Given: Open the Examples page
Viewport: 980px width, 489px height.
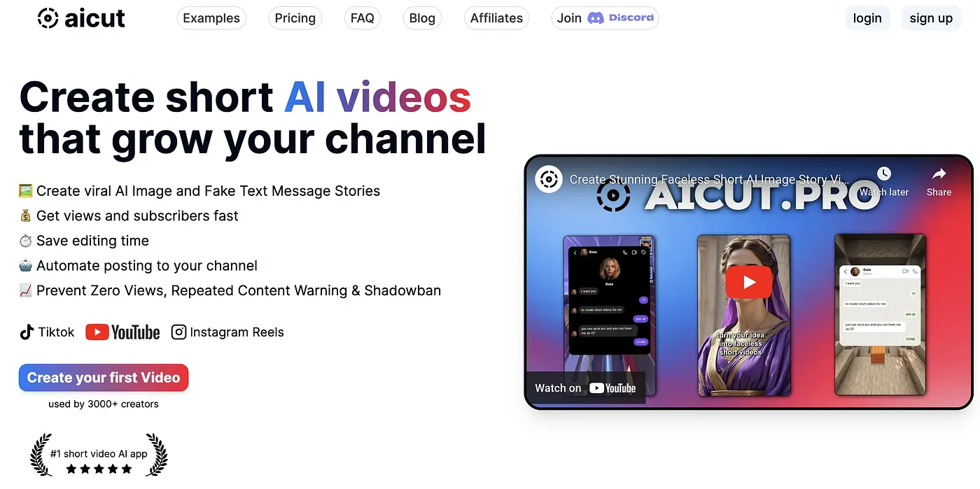Looking at the screenshot, I should click(x=211, y=18).
